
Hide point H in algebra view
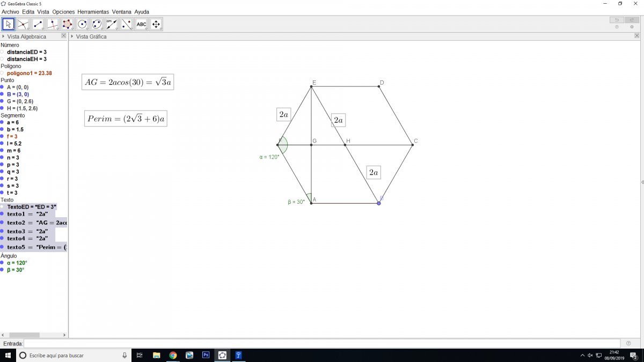pos(2,108)
